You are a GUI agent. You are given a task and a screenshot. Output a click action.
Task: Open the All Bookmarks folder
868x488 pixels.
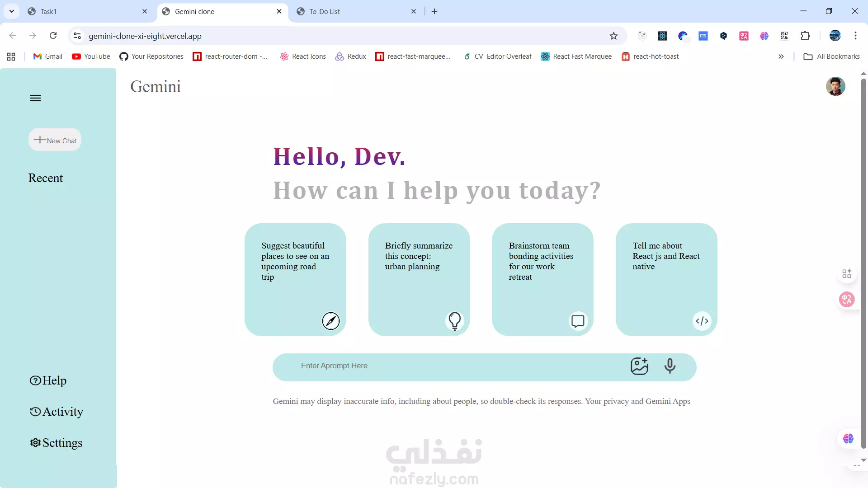coord(832,56)
